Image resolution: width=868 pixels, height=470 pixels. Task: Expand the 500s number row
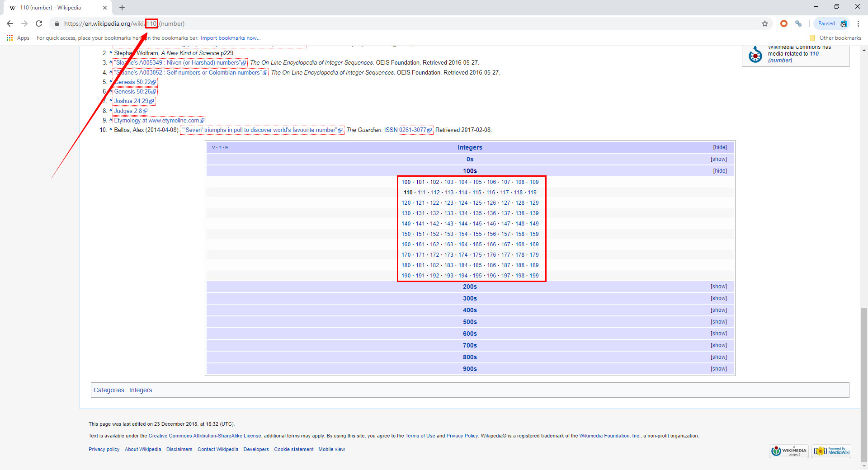click(718, 322)
